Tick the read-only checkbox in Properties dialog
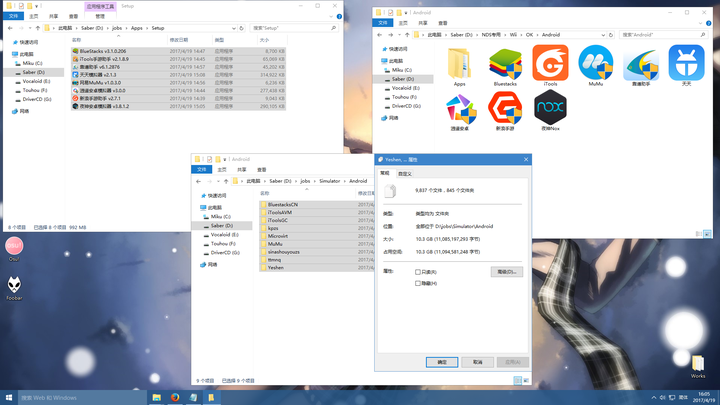 [x=418, y=272]
